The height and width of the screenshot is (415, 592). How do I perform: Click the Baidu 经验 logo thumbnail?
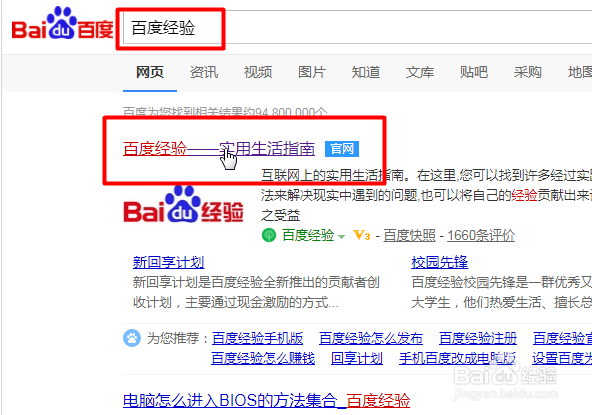(x=183, y=204)
